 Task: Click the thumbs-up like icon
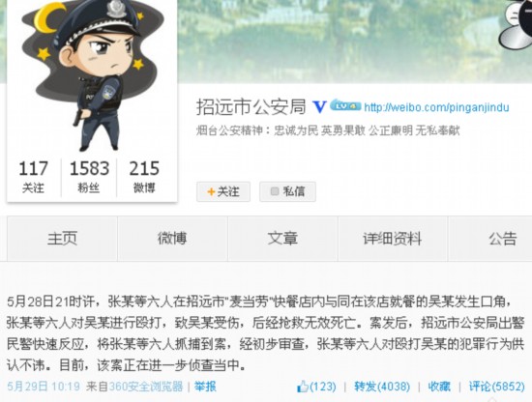(x=303, y=387)
